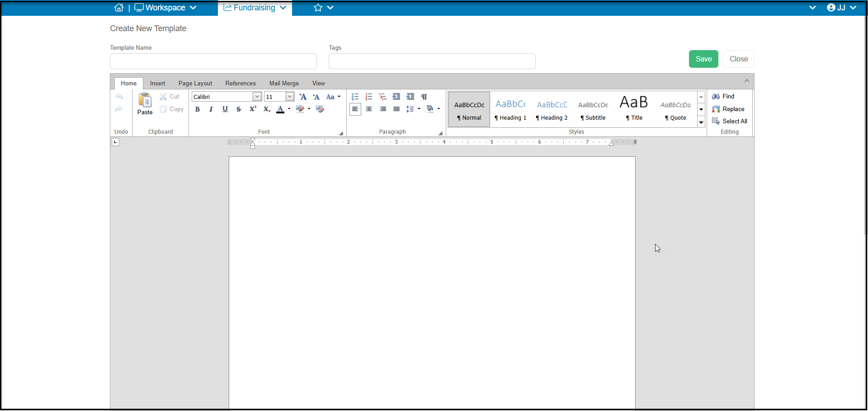This screenshot has width=868, height=411.
Task: Click the Redo arrow icon
Action: point(119,109)
